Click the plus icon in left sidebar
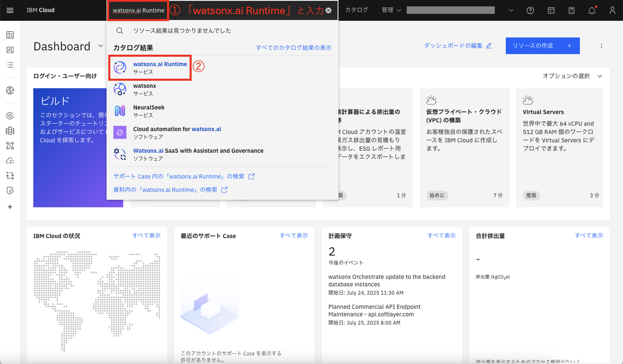 click(x=10, y=207)
